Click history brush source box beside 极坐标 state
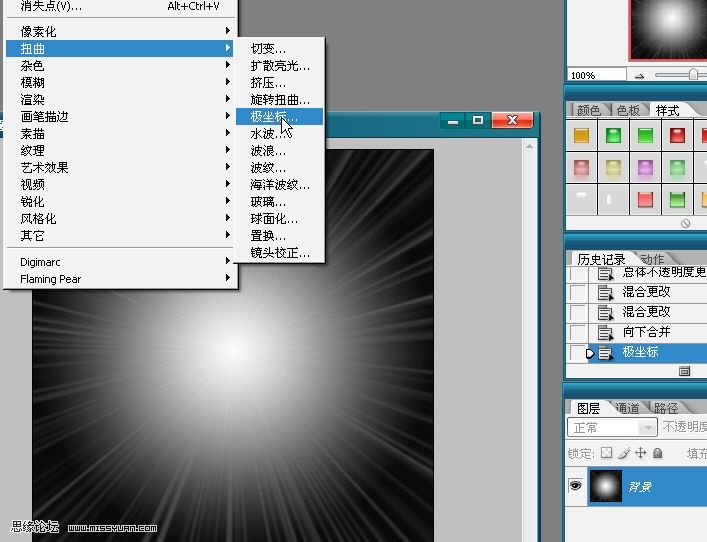The height and width of the screenshot is (542, 707). tap(578, 352)
